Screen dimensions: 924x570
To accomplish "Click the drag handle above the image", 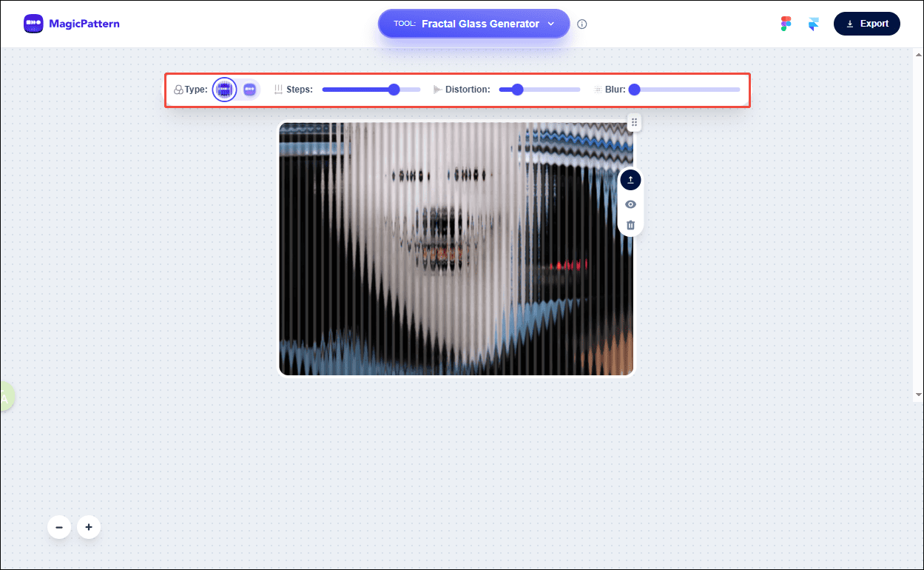I will click(x=634, y=122).
